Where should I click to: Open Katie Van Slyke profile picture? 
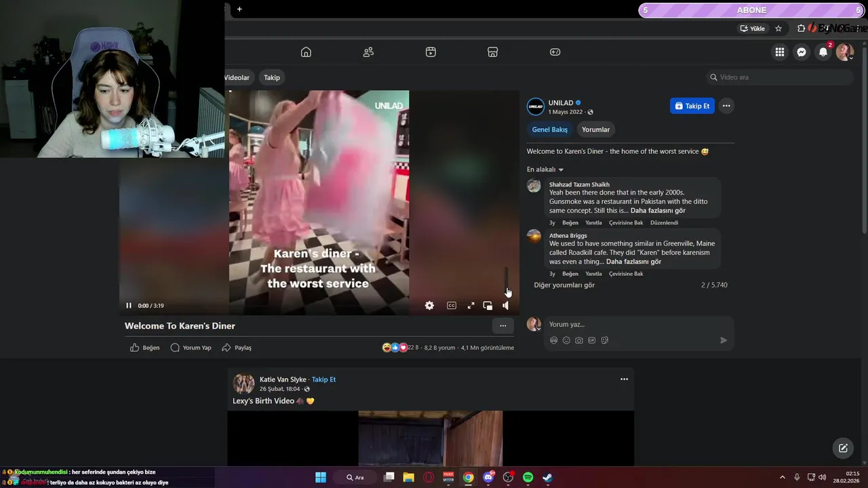click(244, 384)
